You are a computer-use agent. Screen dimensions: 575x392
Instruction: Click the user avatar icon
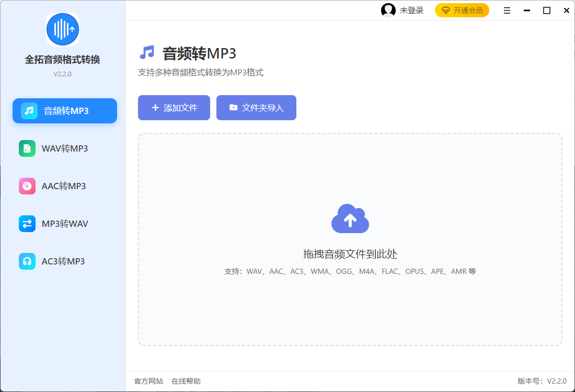click(388, 10)
